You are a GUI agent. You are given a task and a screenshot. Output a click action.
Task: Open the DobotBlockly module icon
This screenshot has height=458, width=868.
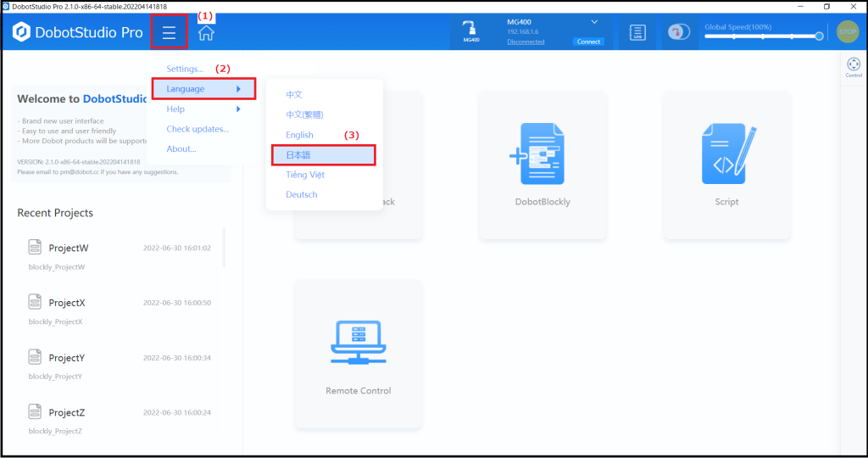pos(537,154)
